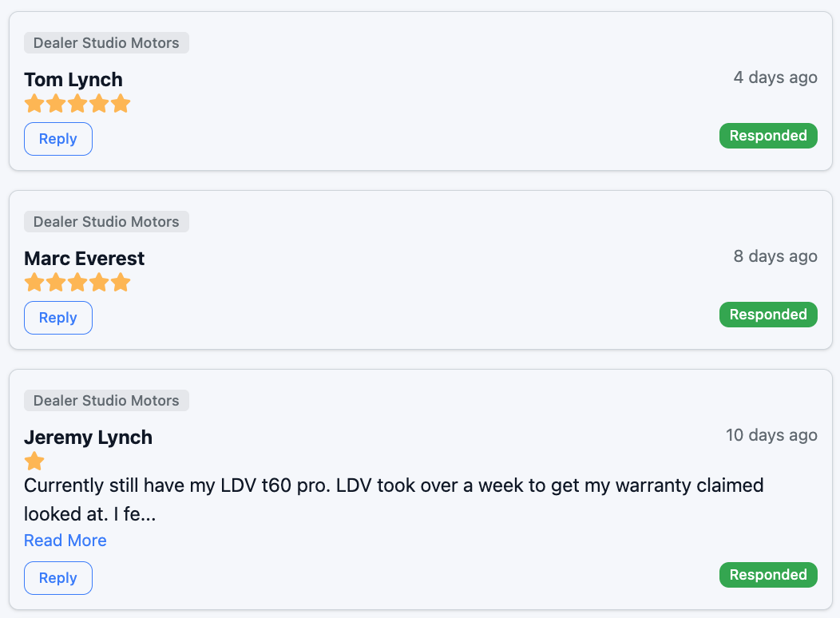Click Dealer Studio Motors tag above Tom Lynch
Viewport: 840px width, 618px height.
pyautogui.click(x=106, y=43)
